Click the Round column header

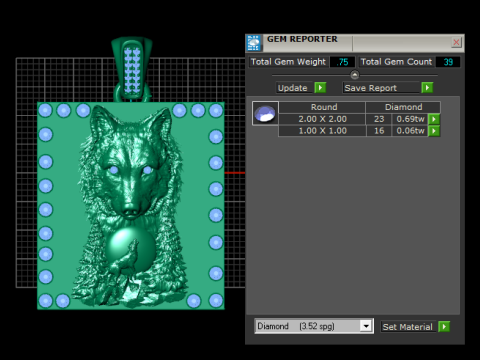(x=322, y=107)
